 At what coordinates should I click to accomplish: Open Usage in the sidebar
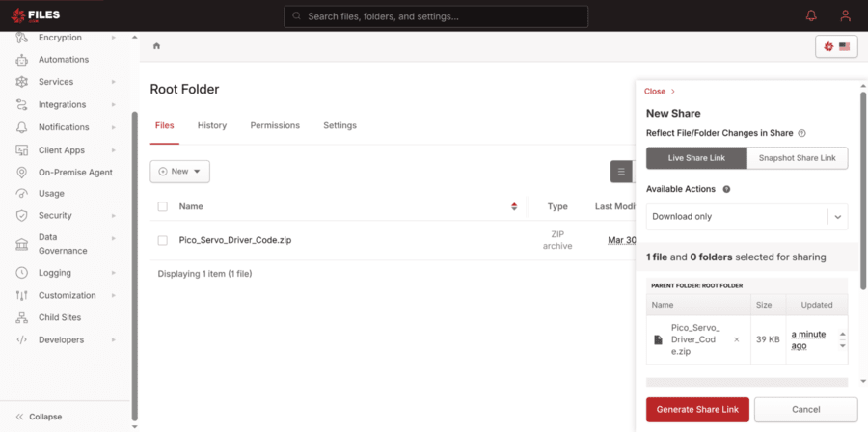(51, 194)
